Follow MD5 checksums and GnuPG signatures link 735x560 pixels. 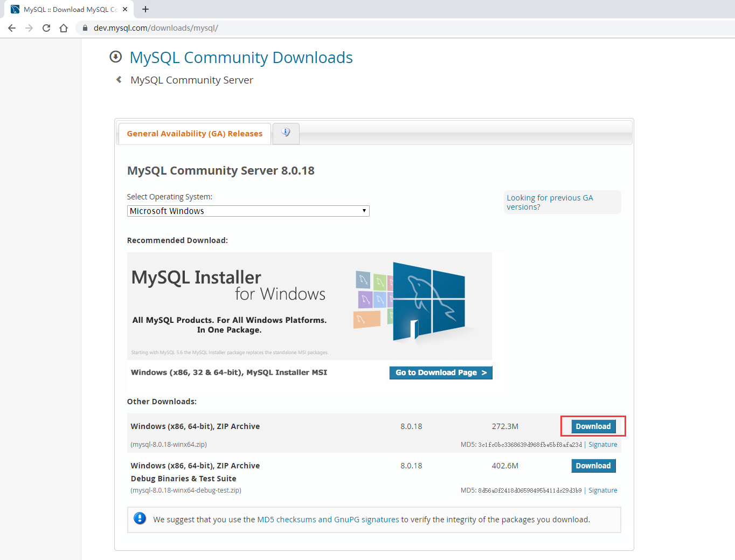tap(328, 520)
